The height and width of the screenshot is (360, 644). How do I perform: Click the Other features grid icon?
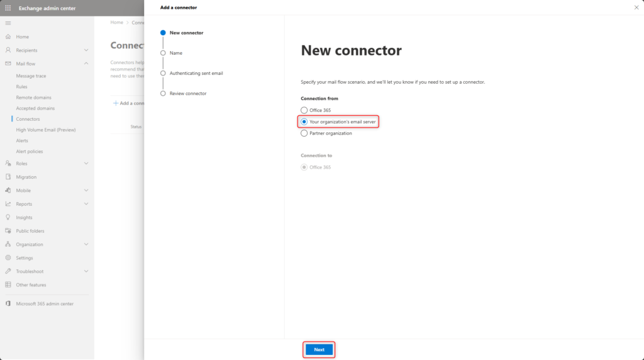8,285
